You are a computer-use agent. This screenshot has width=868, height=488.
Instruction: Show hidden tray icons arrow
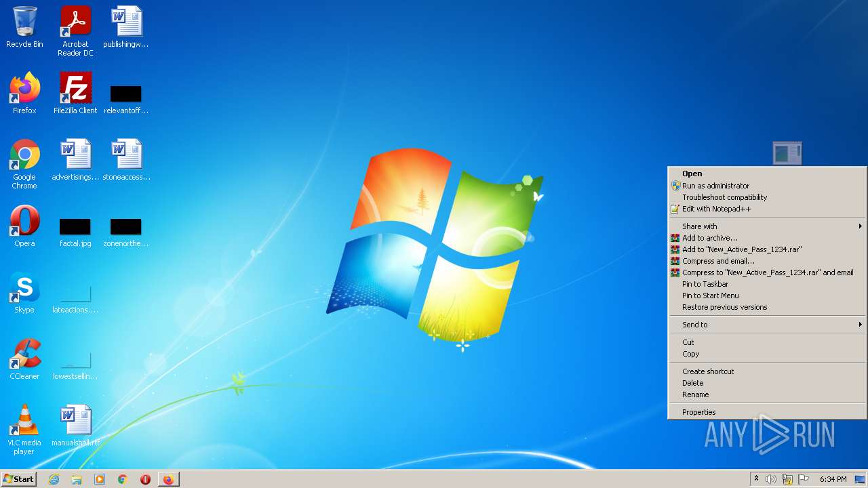coord(756,479)
